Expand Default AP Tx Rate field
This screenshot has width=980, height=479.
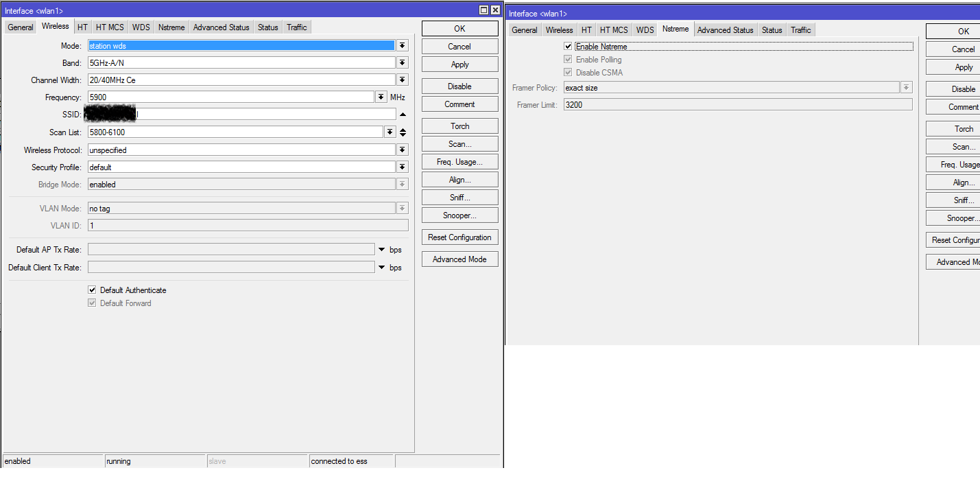(381, 250)
